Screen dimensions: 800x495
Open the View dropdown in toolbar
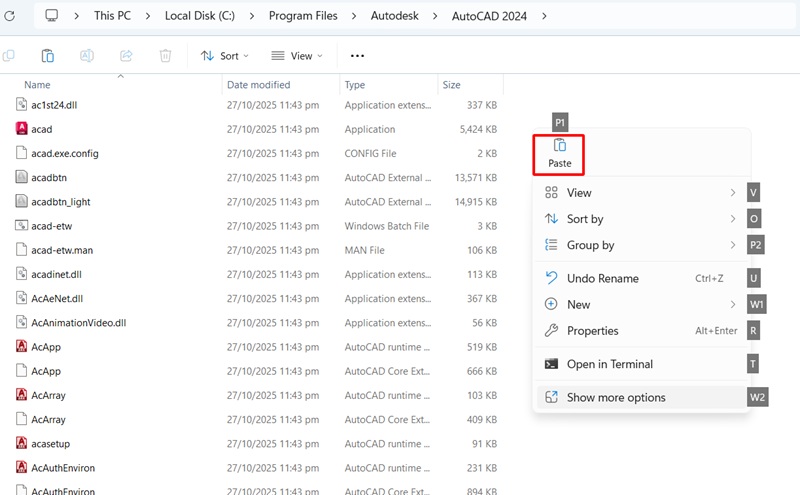[296, 56]
